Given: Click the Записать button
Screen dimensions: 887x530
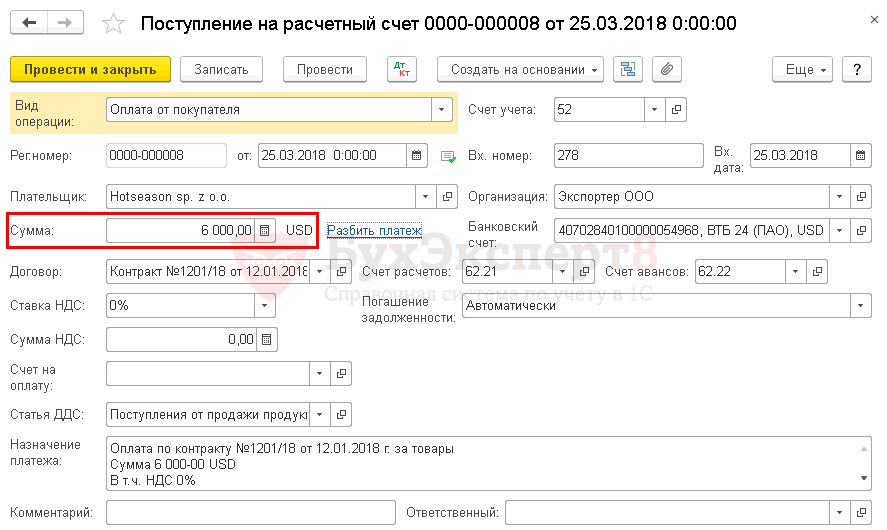Looking at the screenshot, I should coord(228,69).
